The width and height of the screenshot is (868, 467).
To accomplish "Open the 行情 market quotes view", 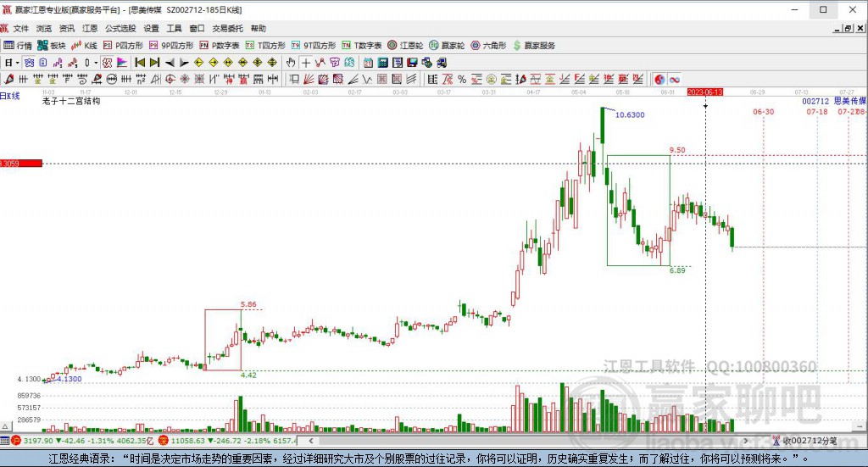I will point(17,46).
